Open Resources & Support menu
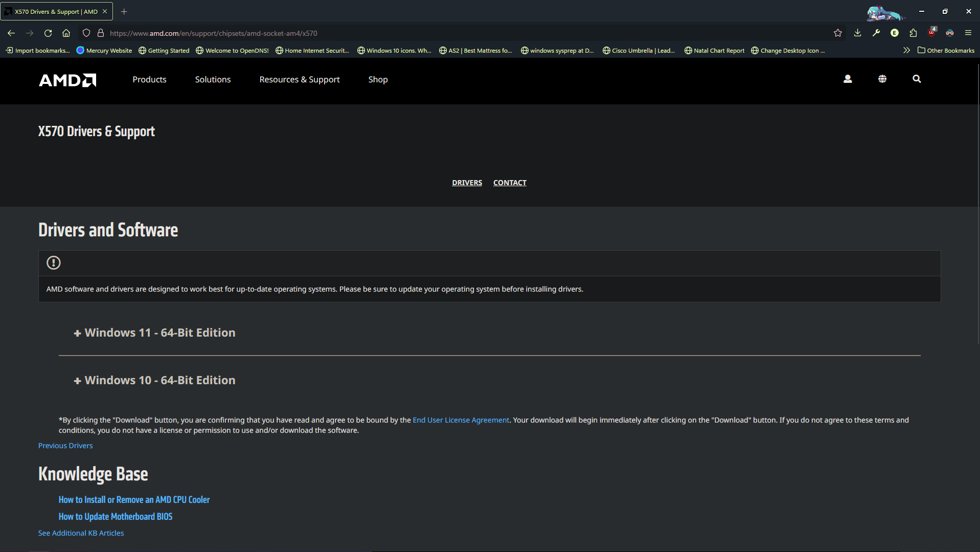Screen dimensions: 980x552 (x=300, y=79)
